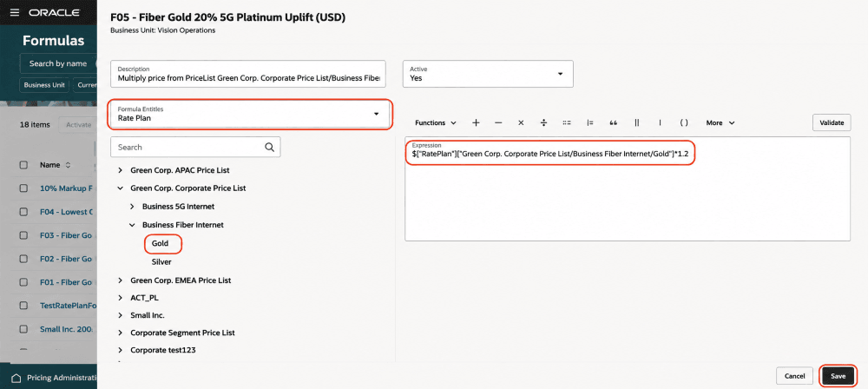The width and height of the screenshot is (868, 389).
Task: Click the search magnifier icon
Action: click(x=270, y=147)
